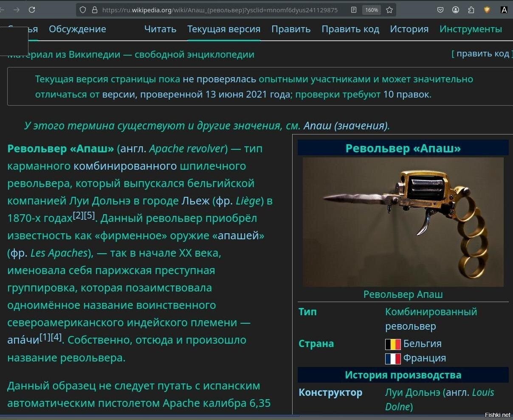Open the Pocket save icon
This screenshot has height=420, width=513.
point(440,10)
